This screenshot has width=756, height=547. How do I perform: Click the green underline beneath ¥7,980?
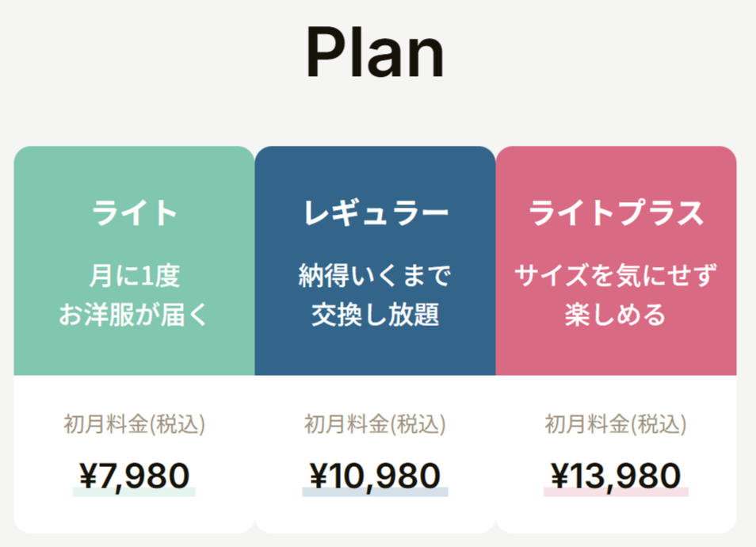click(134, 492)
